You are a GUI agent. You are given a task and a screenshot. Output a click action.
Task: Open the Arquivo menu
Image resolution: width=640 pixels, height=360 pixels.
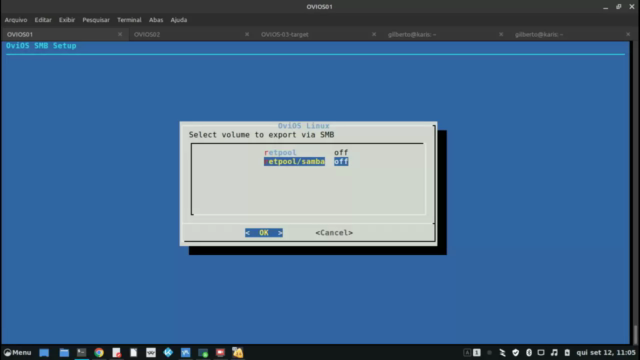(16, 20)
